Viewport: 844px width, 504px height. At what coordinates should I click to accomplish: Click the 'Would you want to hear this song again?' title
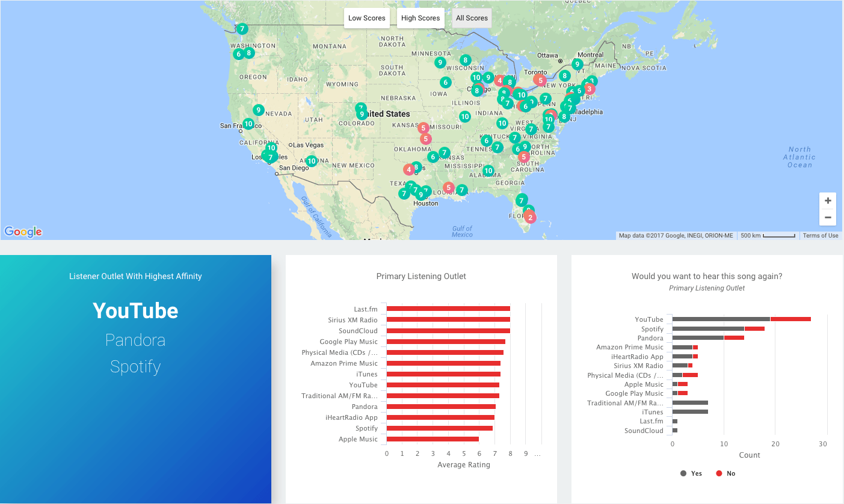pos(707,276)
